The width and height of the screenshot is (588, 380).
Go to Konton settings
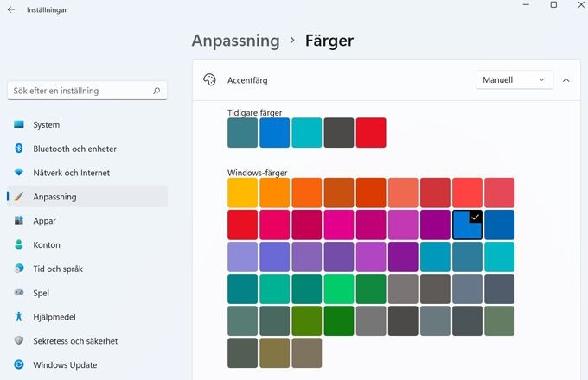pos(87,244)
